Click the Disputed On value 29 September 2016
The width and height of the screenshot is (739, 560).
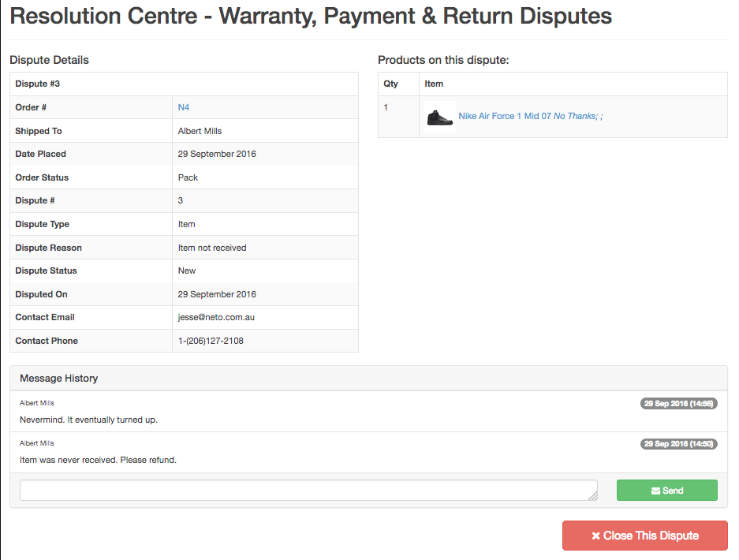click(217, 294)
